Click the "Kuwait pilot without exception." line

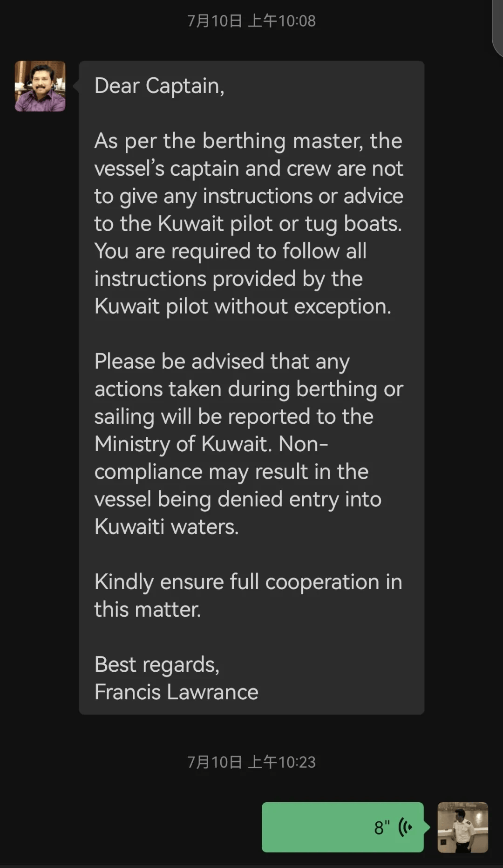pyautogui.click(x=242, y=306)
